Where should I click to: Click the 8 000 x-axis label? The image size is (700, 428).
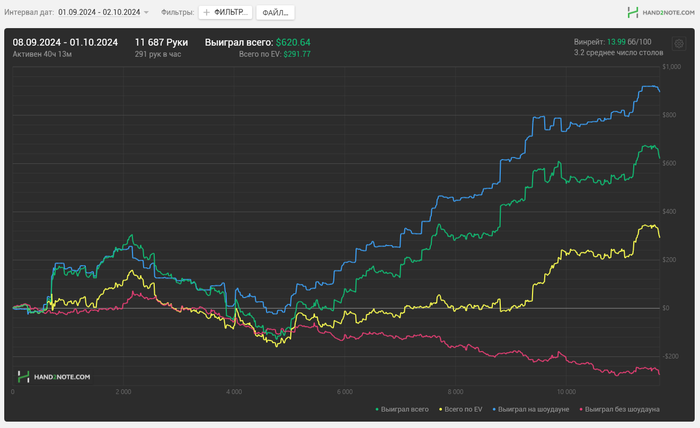tap(455, 392)
